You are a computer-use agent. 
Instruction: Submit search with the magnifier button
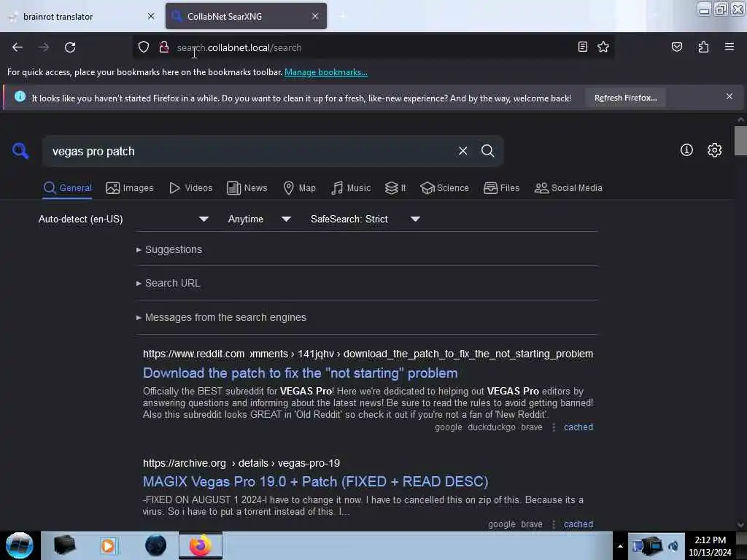point(487,151)
